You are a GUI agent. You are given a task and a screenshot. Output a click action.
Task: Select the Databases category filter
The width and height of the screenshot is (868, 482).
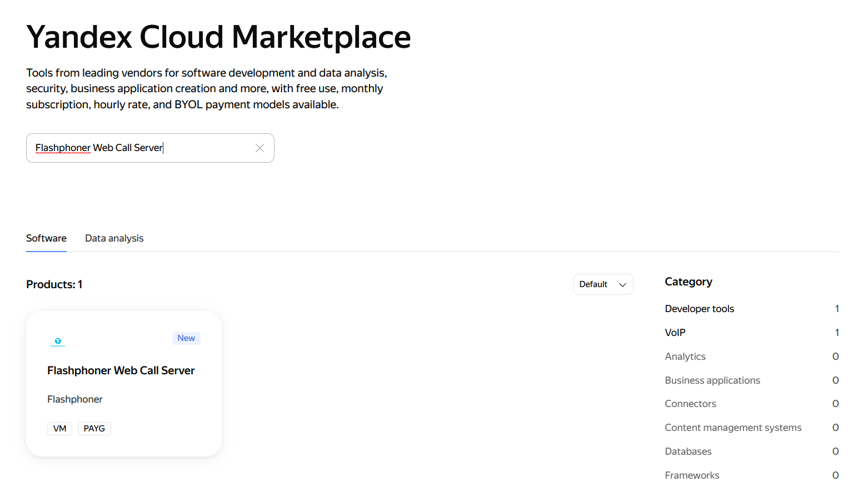coord(688,451)
